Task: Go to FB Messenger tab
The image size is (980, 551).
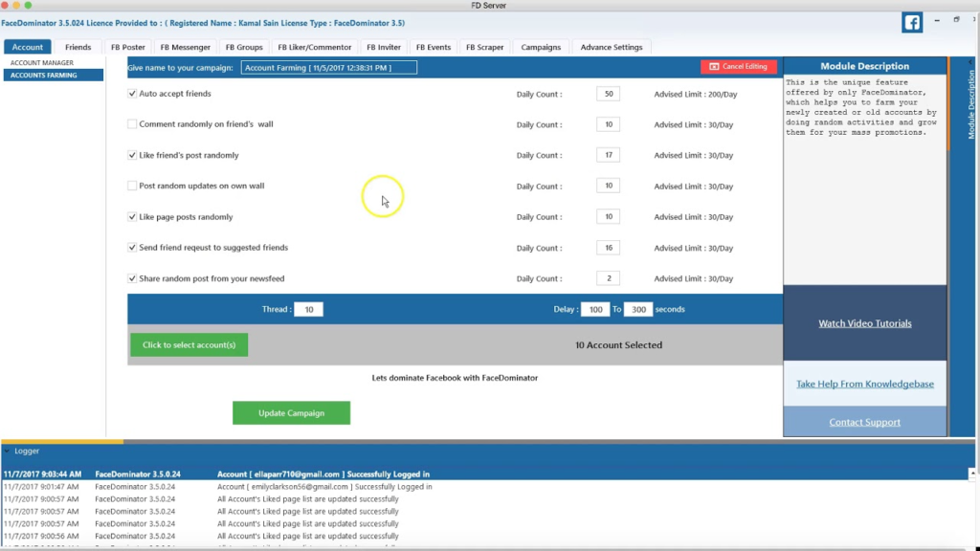Action: click(185, 47)
